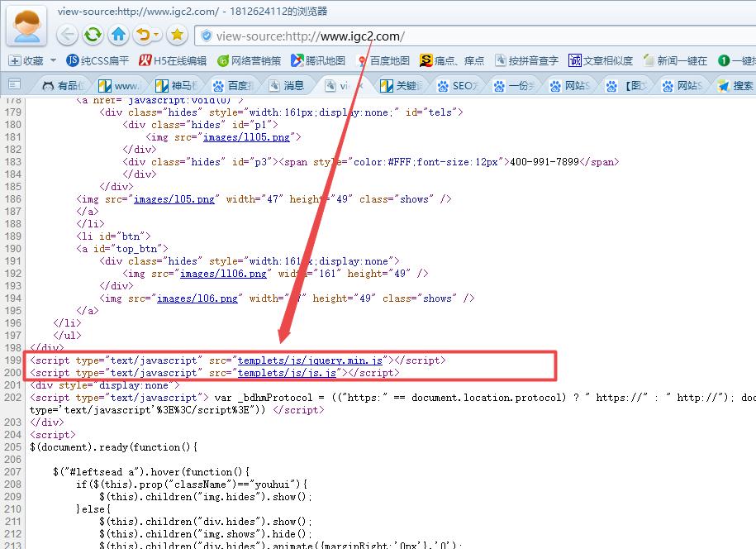Refresh the page with reload icon
Screen dimensions: 756x549
[93, 35]
